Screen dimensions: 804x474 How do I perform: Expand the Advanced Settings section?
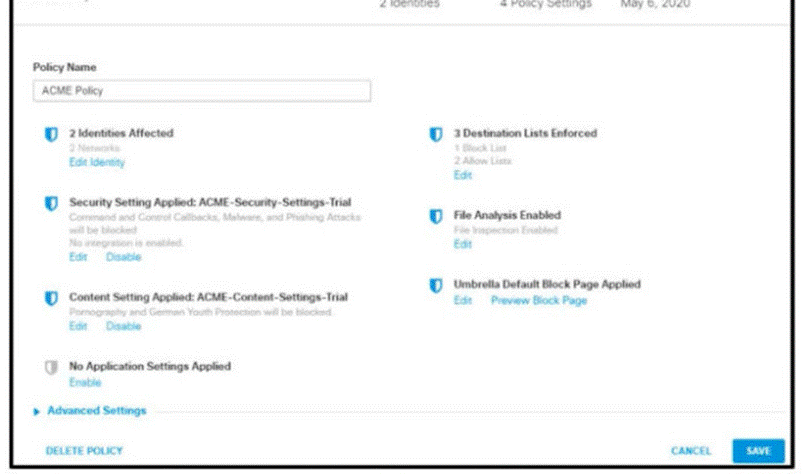pyautogui.click(x=36, y=411)
